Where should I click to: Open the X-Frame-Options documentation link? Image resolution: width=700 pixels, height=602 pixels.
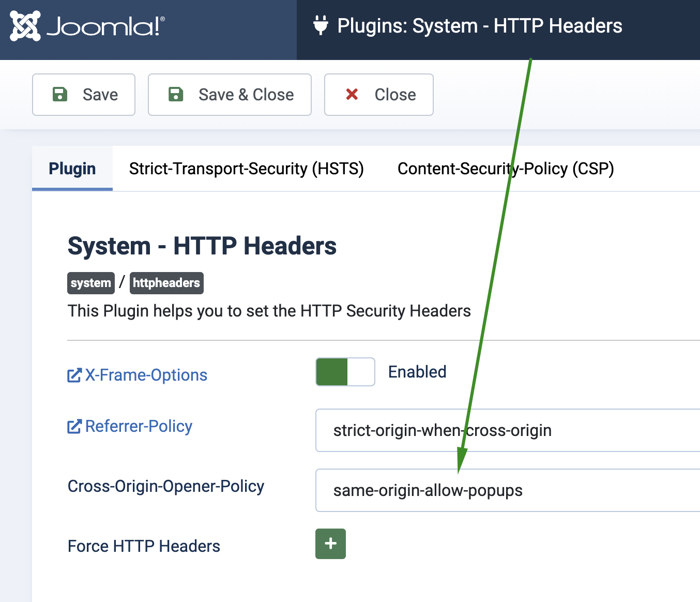click(138, 375)
